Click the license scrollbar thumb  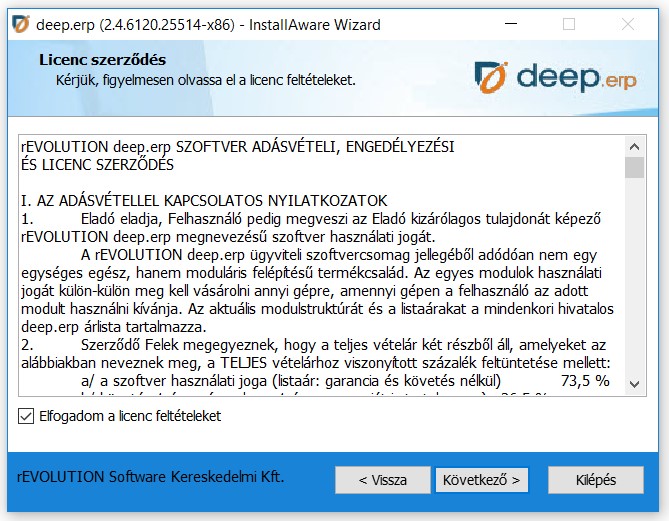pyautogui.click(x=634, y=166)
